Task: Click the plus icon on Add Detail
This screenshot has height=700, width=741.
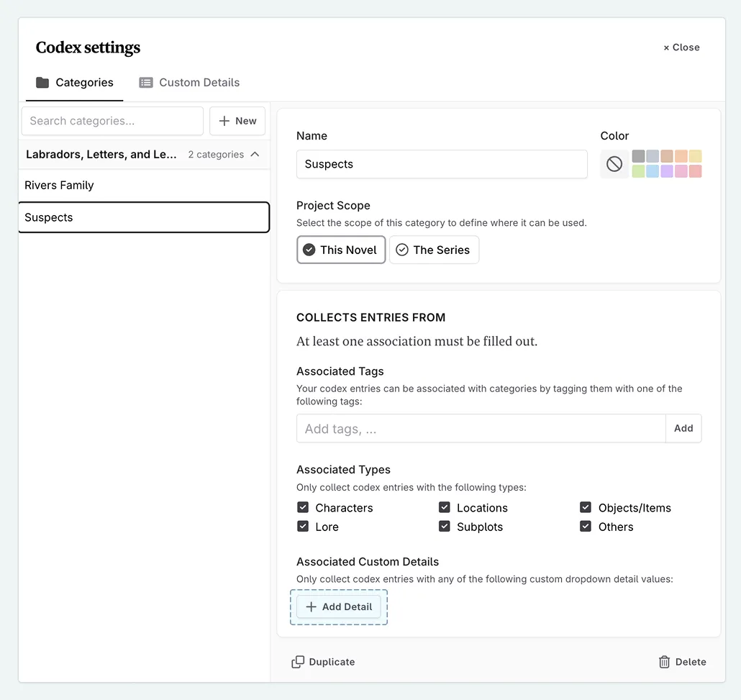Action: click(311, 607)
